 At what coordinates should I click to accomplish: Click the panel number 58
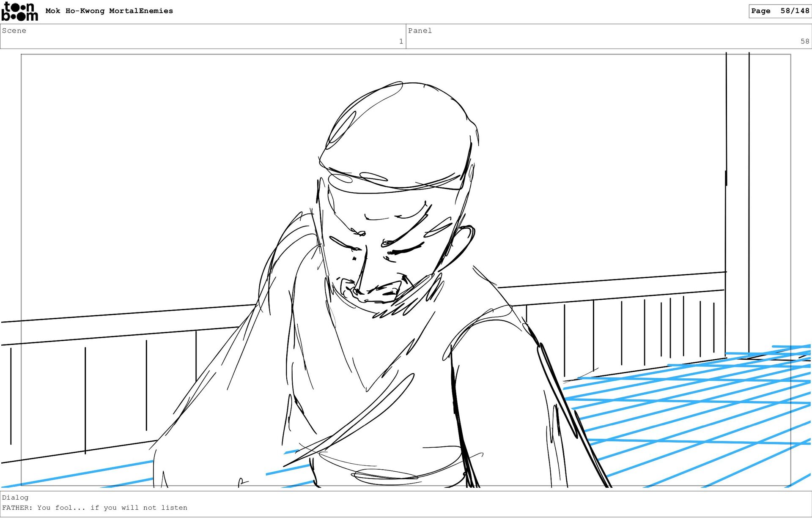click(x=804, y=41)
